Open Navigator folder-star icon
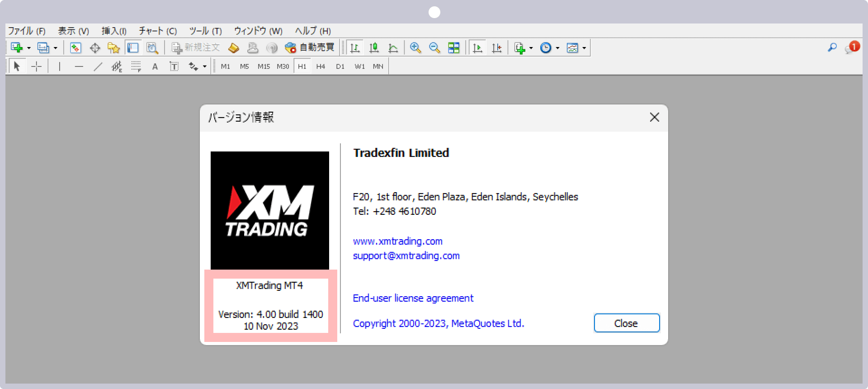The height and width of the screenshot is (389, 868). point(113,47)
